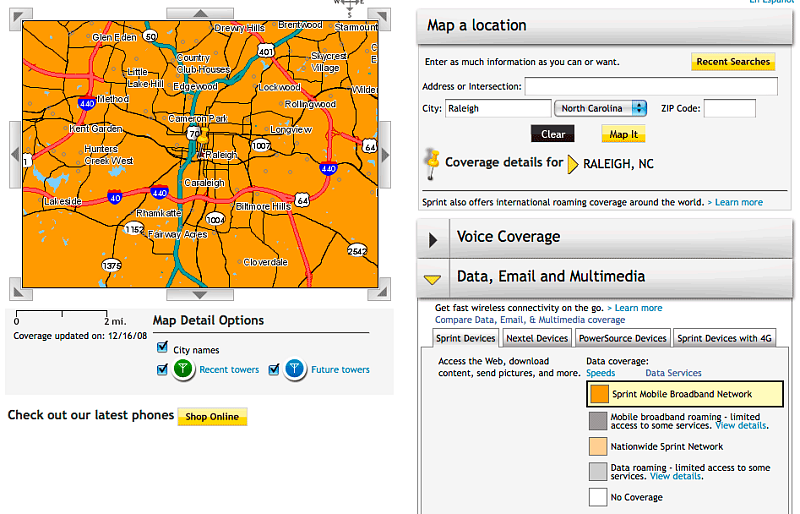
Task: Click the Lockwood label on map
Action: [279, 87]
